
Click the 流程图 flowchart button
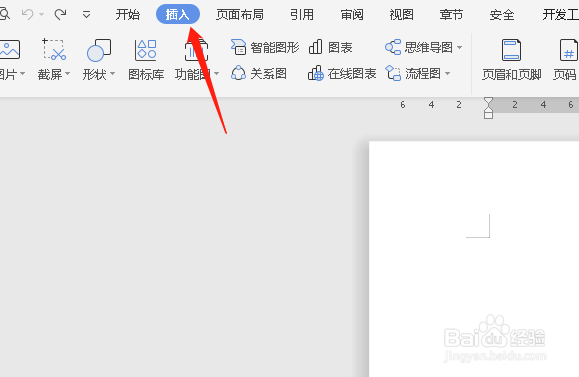click(x=413, y=73)
